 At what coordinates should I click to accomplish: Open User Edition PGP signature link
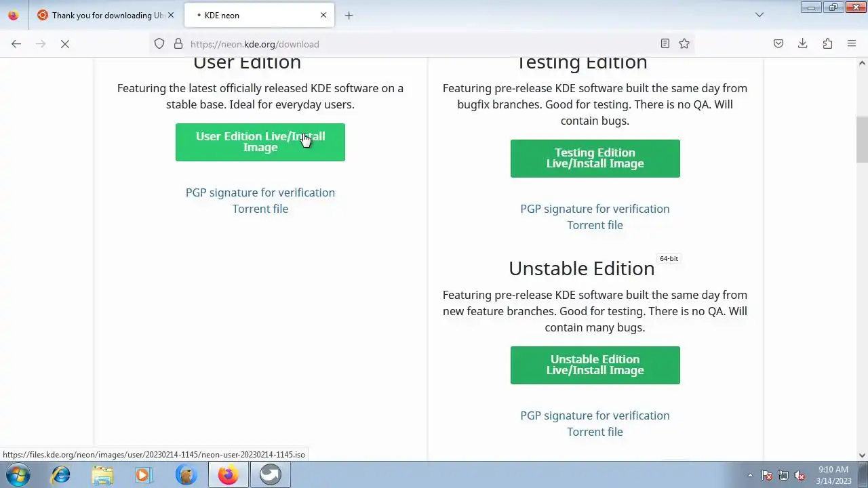(260, 192)
